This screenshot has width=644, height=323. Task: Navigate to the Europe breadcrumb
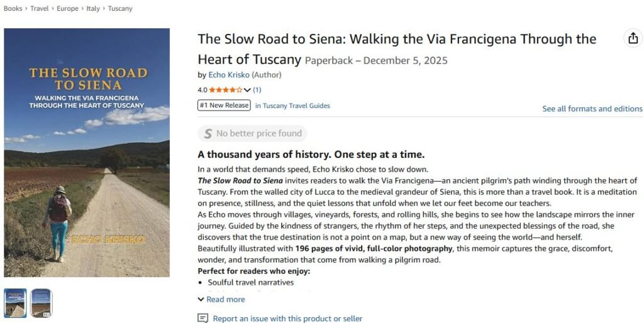[68, 9]
